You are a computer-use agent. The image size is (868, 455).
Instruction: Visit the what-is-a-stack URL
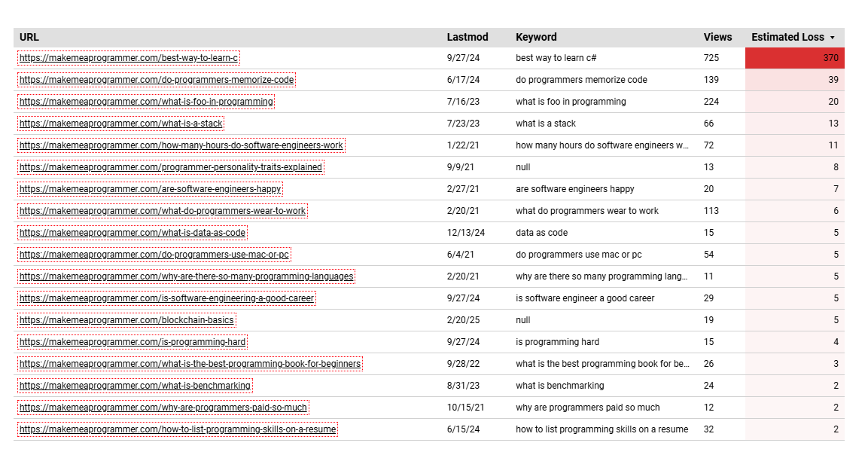121,124
